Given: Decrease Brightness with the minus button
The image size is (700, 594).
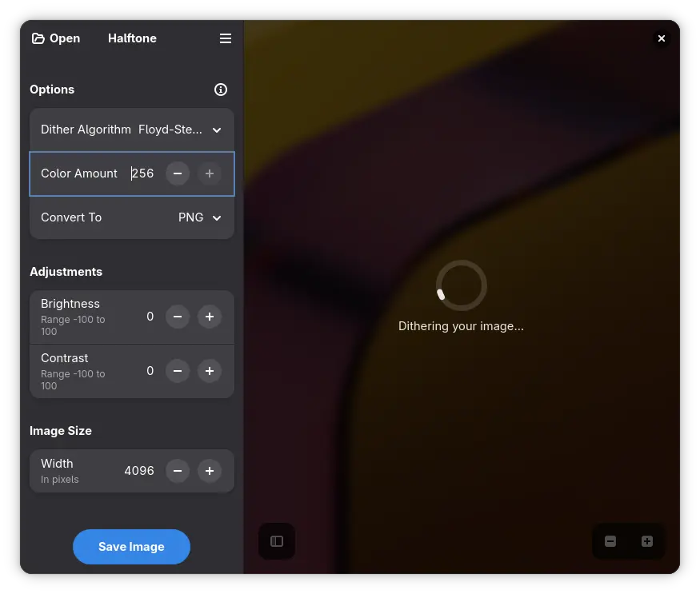Looking at the screenshot, I should 178,317.
